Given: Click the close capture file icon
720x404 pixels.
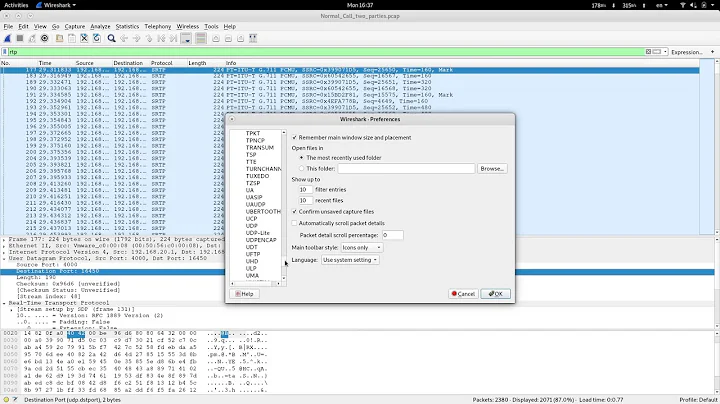Looking at the screenshot, I should (x=84, y=39).
